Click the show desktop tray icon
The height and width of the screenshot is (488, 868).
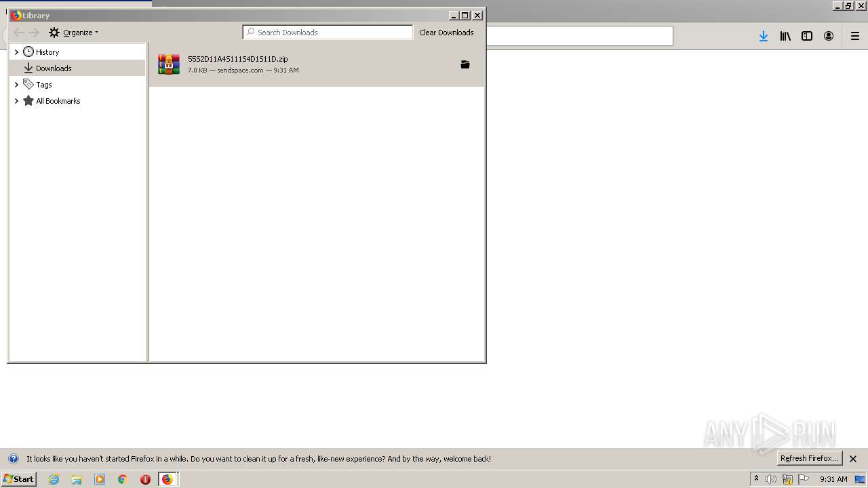(860, 479)
